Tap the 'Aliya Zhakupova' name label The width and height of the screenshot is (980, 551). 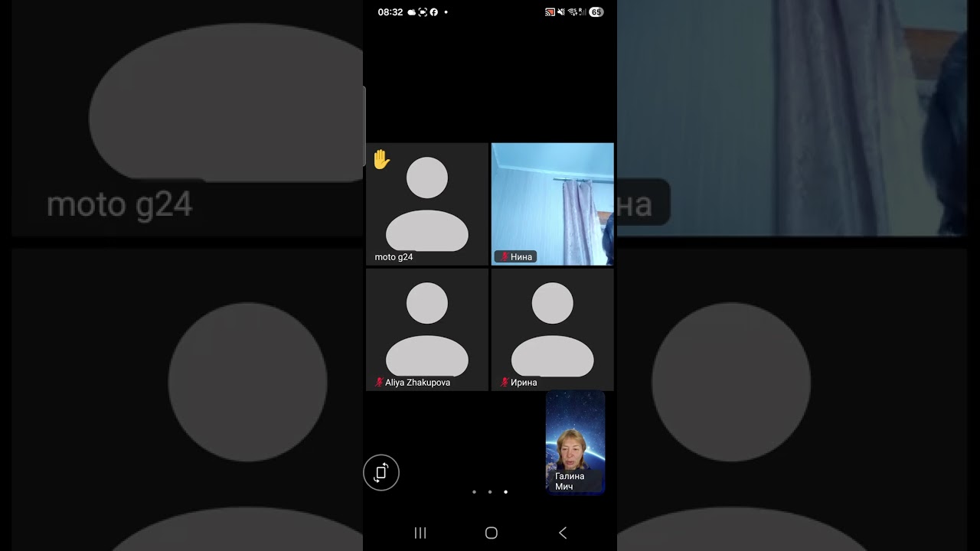point(417,382)
